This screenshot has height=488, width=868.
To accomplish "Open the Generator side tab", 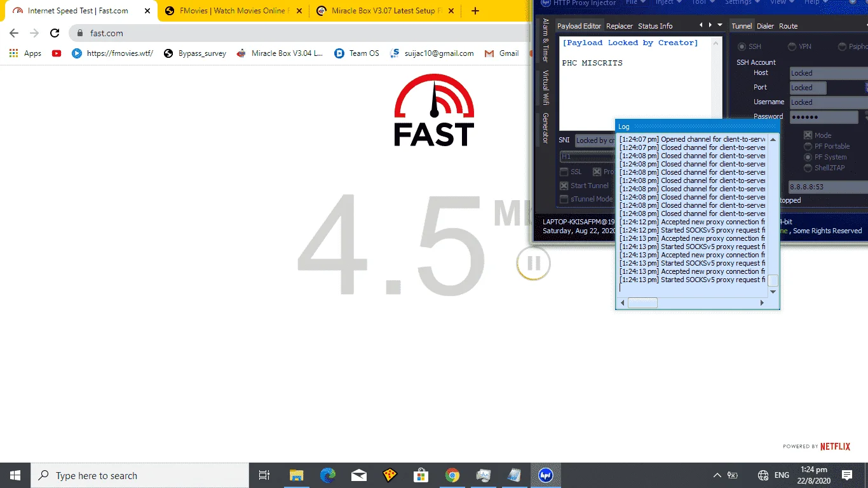I will tap(545, 128).
